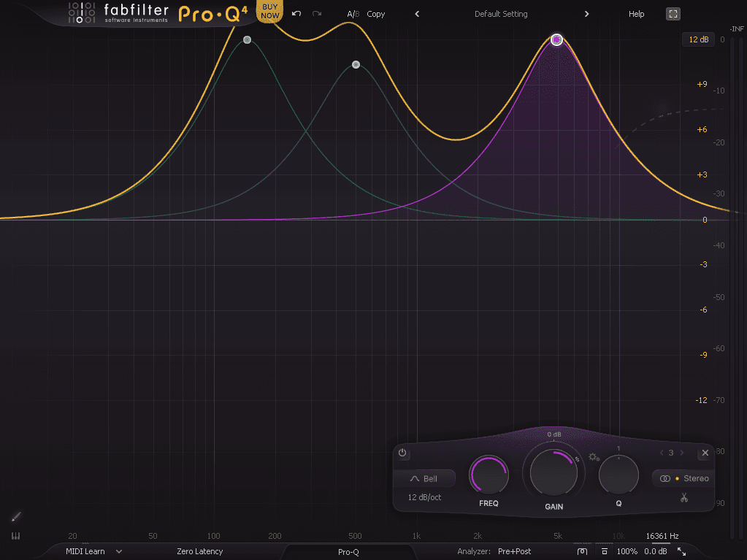747x560 pixels.
Task: Go to the previous preset
Action: coord(418,14)
